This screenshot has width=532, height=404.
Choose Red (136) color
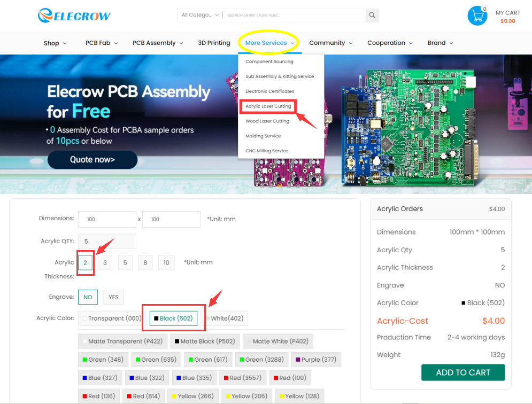tap(99, 396)
